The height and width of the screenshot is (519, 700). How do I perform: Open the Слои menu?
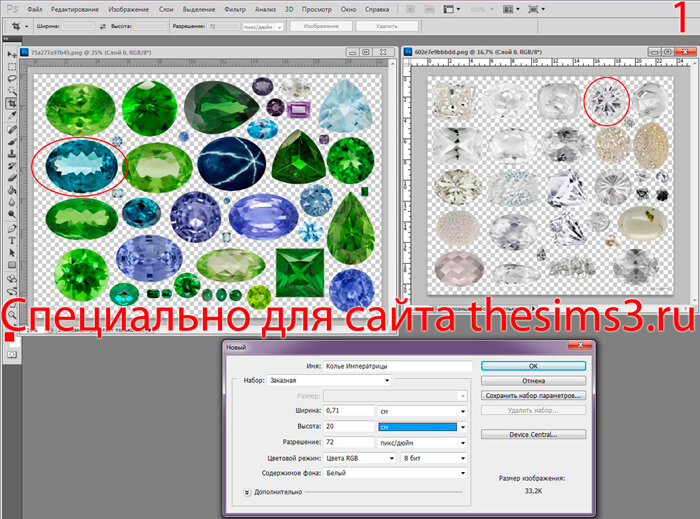click(165, 8)
